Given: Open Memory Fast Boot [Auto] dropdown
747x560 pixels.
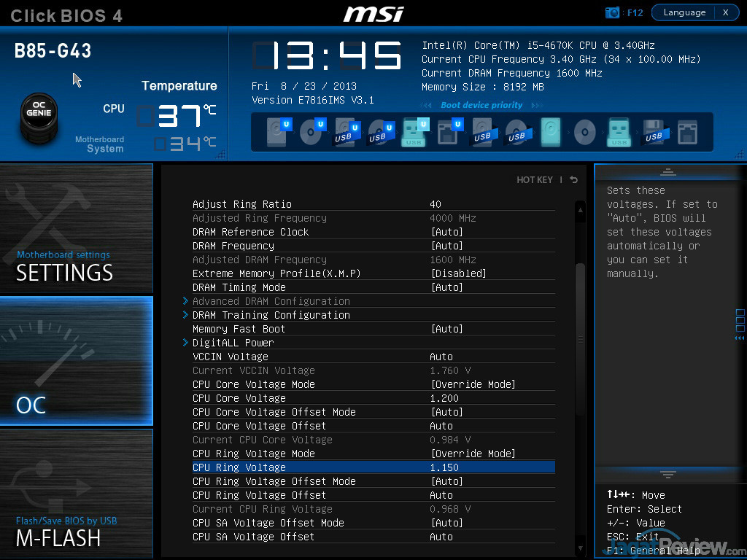Looking at the screenshot, I should [x=447, y=329].
